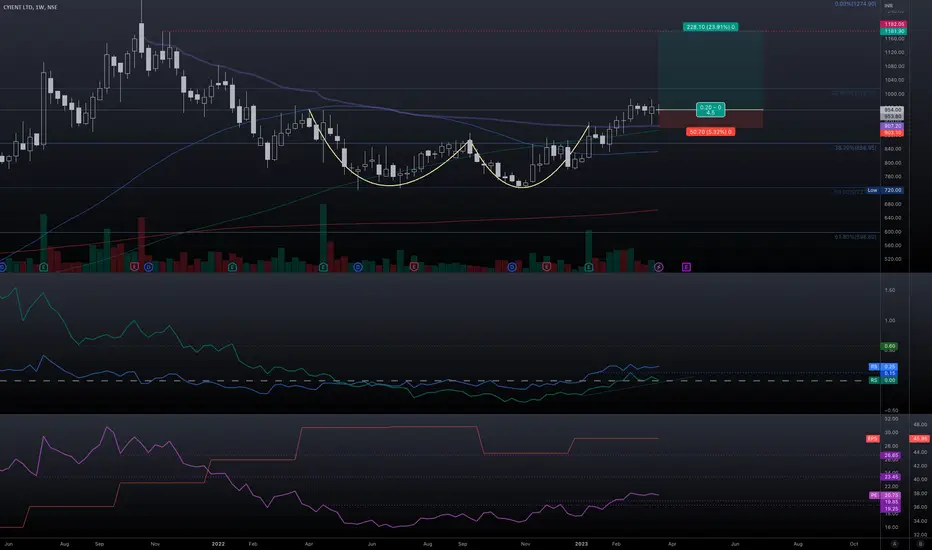932x550 pixels.
Task: Click the red EPS indicator tag
Action: click(x=872, y=439)
